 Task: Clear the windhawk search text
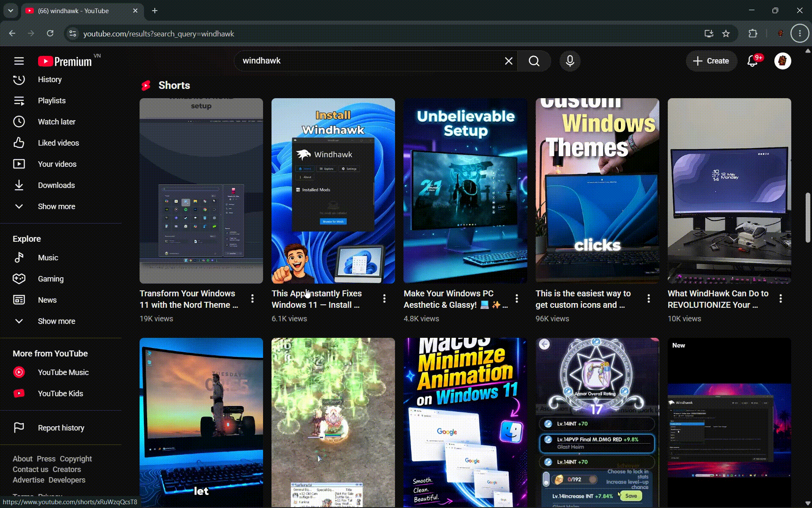coord(509,61)
